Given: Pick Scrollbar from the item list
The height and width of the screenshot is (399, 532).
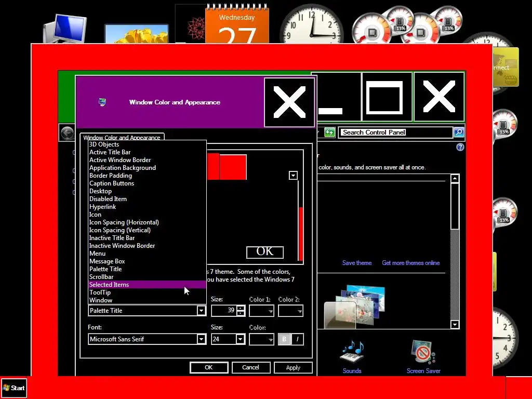Looking at the screenshot, I should point(147,277).
